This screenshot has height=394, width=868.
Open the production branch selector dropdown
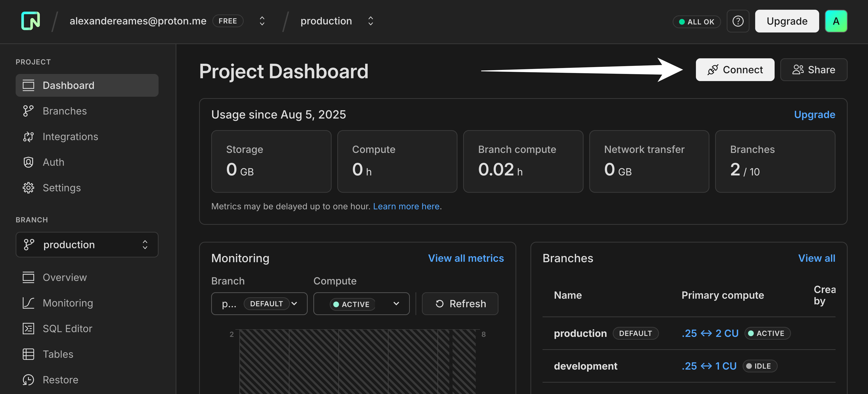(x=87, y=245)
